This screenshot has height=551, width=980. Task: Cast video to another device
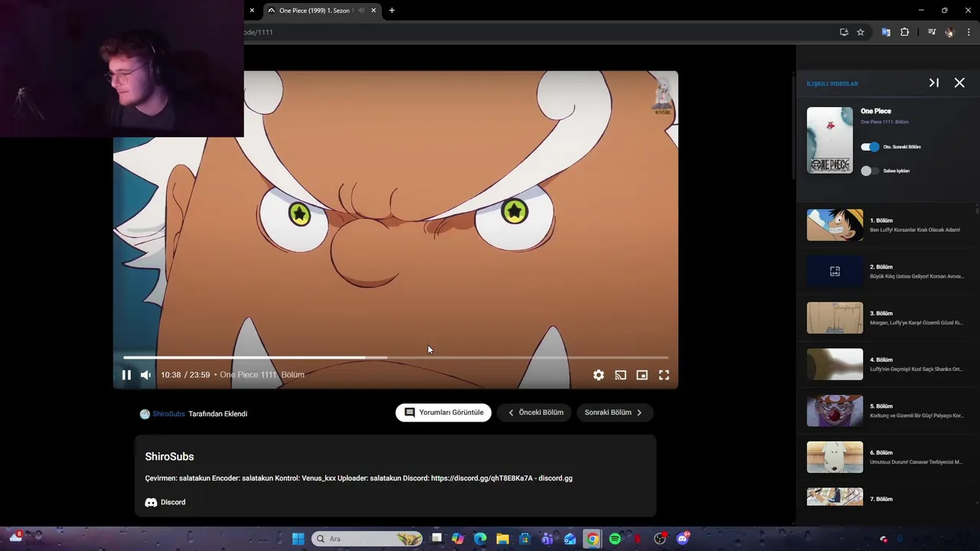pyautogui.click(x=620, y=375)
